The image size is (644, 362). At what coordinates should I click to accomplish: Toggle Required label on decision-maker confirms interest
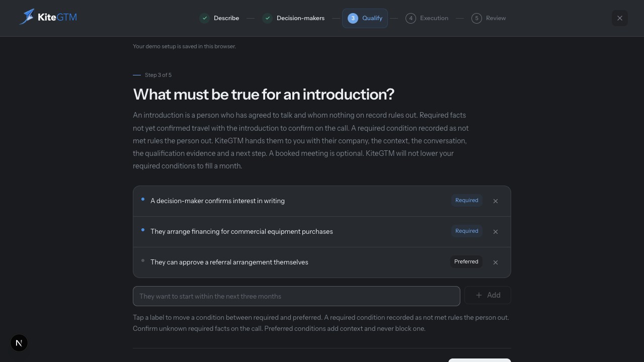(467, 200)
